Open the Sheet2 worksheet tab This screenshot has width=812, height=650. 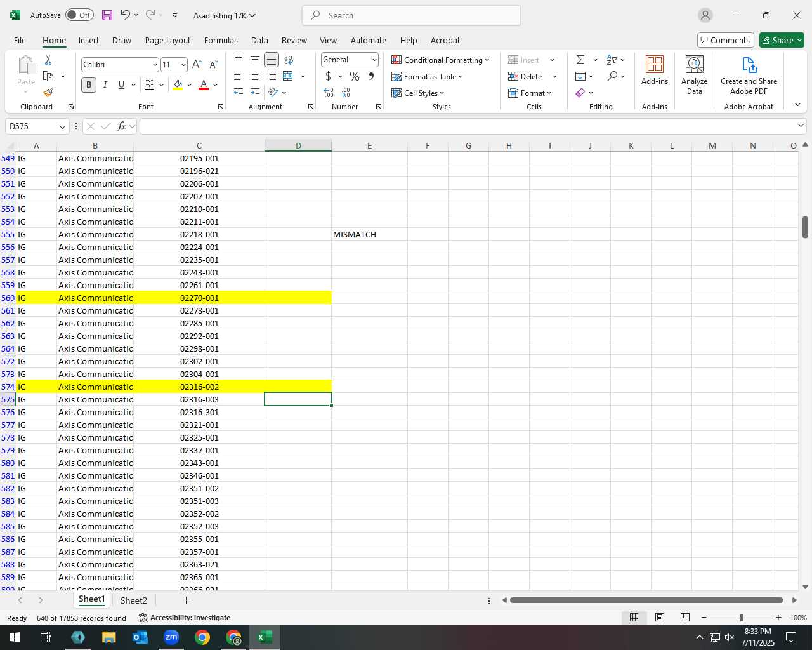tap(133, 600)
